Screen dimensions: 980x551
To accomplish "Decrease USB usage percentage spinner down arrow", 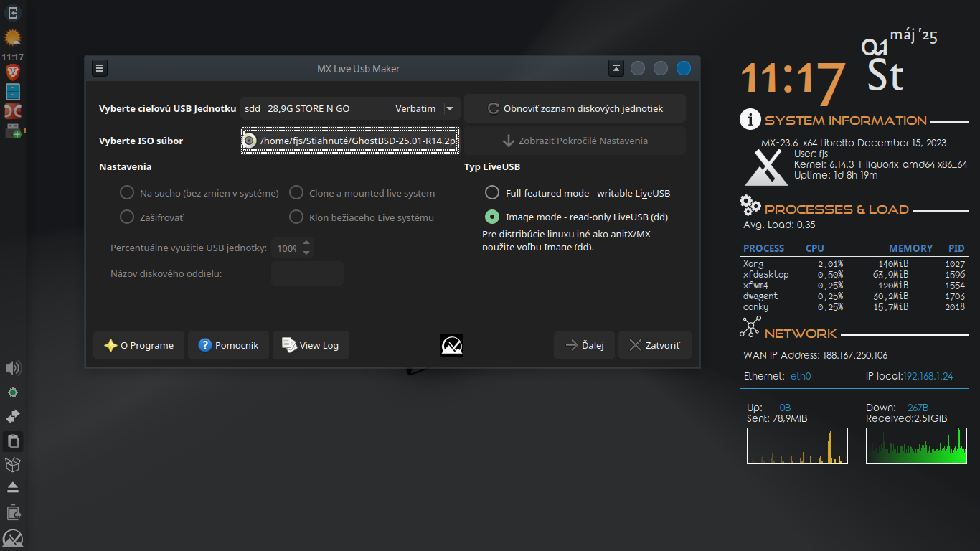I will click(x=306, y=253).
